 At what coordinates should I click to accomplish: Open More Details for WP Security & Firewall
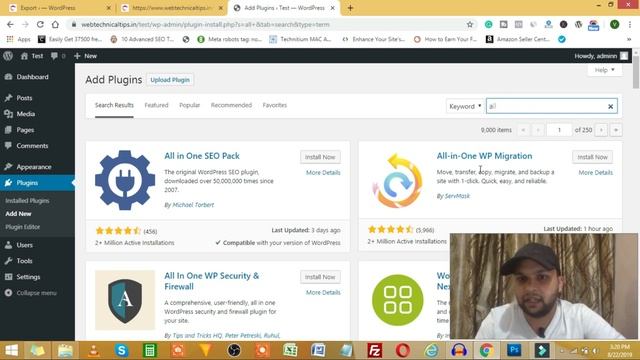point(323,293)
